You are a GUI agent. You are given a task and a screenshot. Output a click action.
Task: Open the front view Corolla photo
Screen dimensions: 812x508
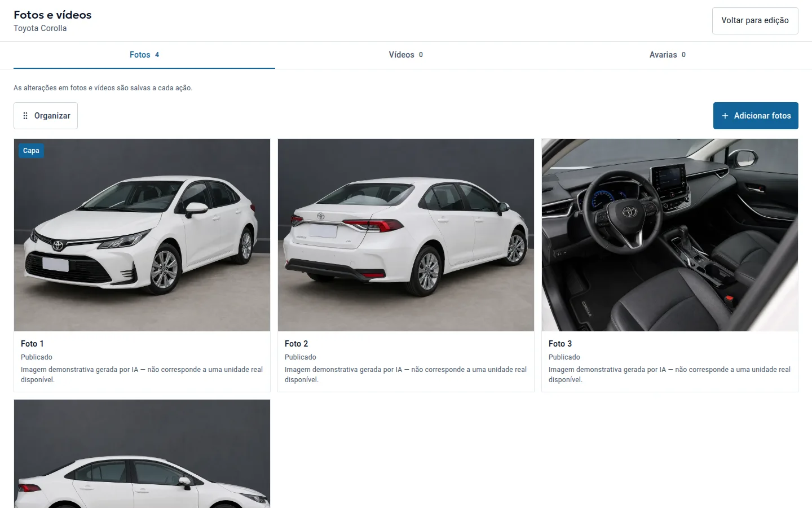coord(142,235)
